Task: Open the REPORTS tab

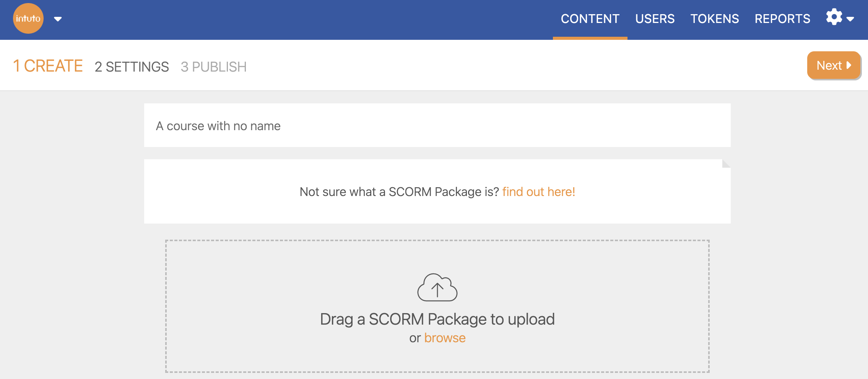Action: coord(782,19)
